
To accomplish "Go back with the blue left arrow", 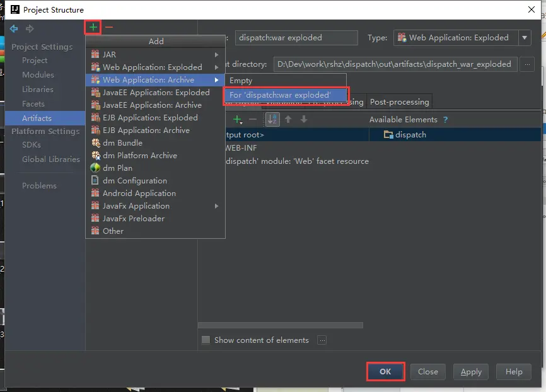I will [x=14, y=28].
